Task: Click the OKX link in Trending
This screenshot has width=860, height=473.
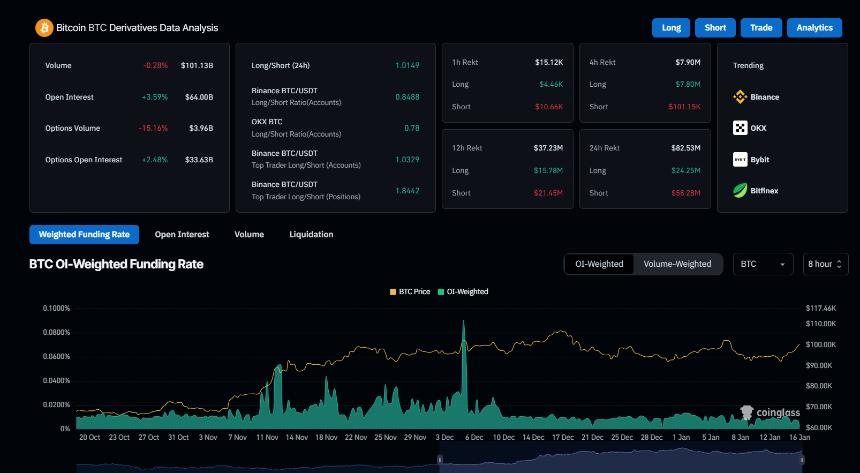Action: pos(758,128)
